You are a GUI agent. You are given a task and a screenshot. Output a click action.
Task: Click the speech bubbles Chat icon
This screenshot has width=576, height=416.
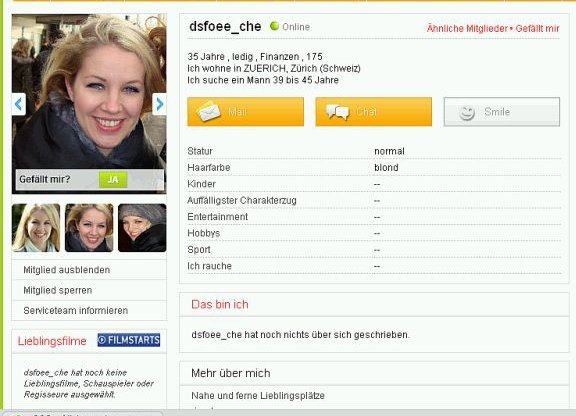[x=337, y=112]
